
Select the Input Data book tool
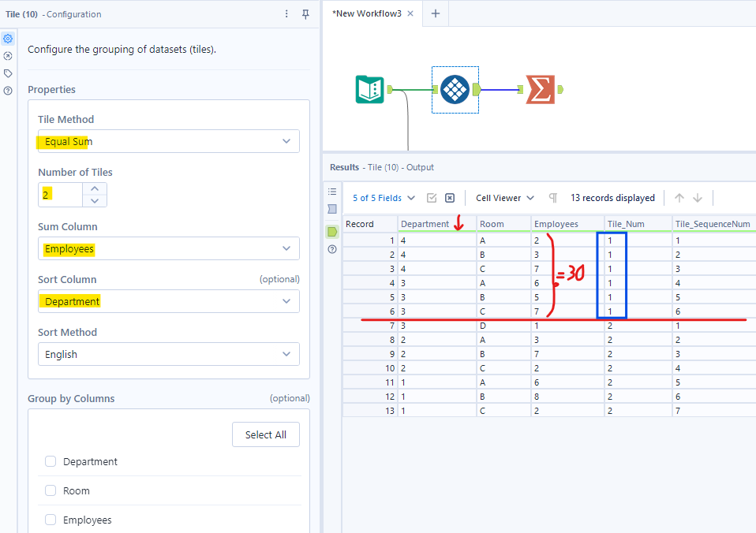point(369,90)
